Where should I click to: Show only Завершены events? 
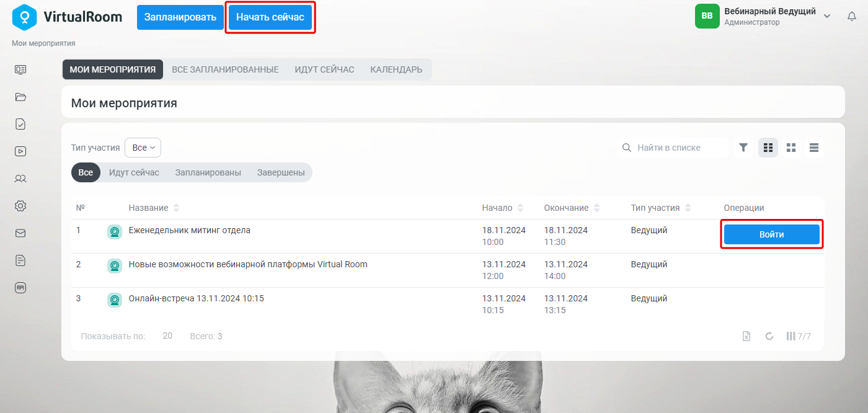coord(281,172)
